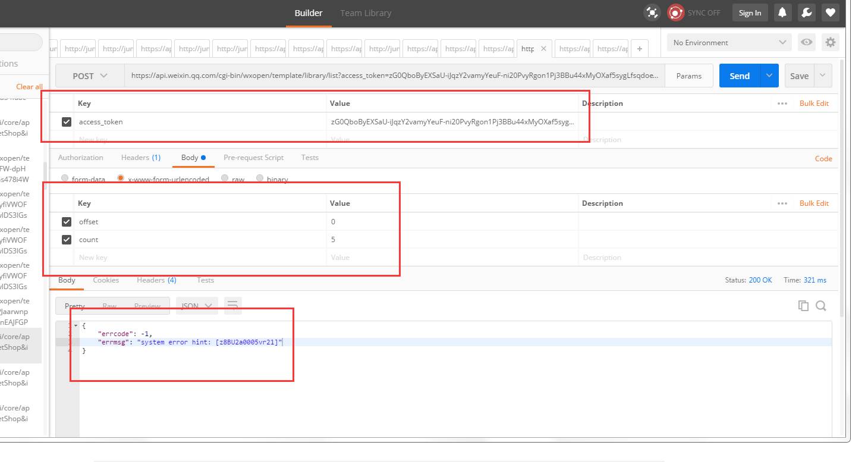Click the count value field
The width and height of the screenshot is (868, 464).
(x=452, y=240)
